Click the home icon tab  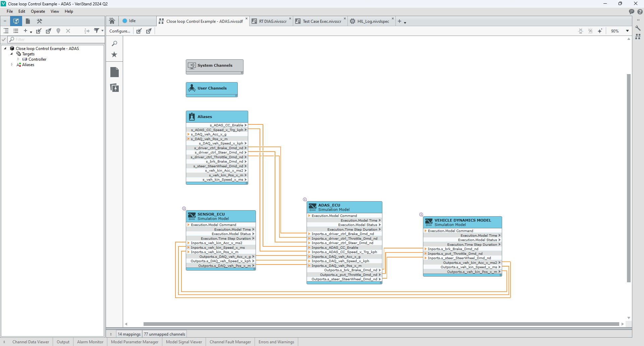tap(112, 21)
